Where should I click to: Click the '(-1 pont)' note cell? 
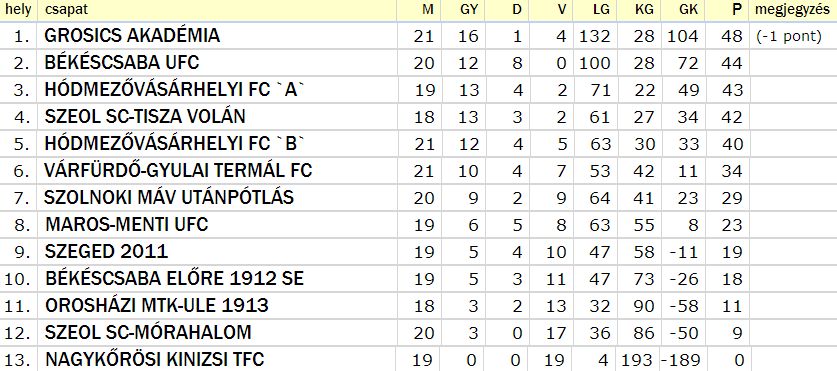click(789, 37)
